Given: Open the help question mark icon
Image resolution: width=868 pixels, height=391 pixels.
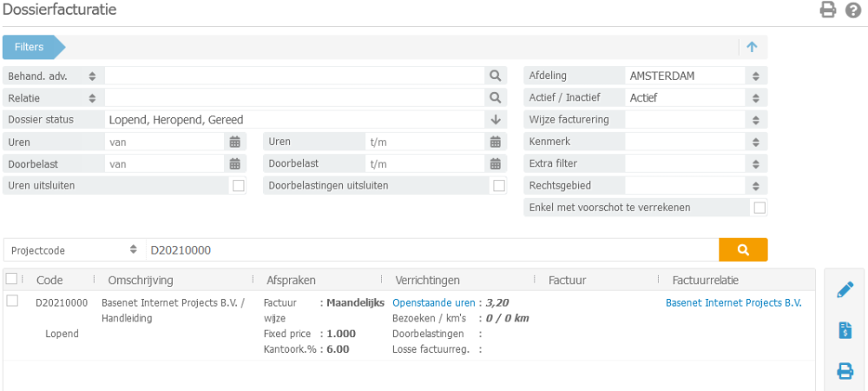Looking at the screenshot, I should tap(852, 10).
